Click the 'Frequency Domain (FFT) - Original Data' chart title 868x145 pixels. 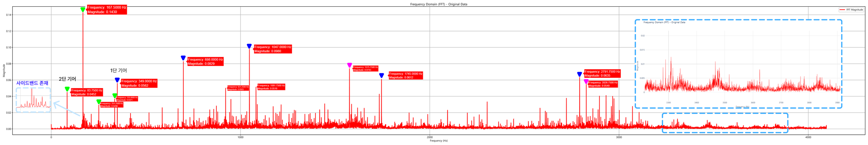439,4
